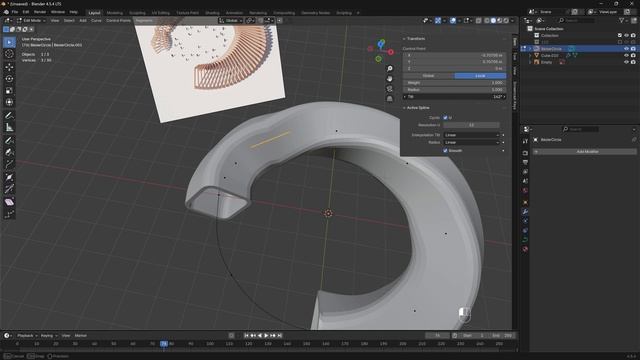Select the curve Radius tool

[9, 177]
